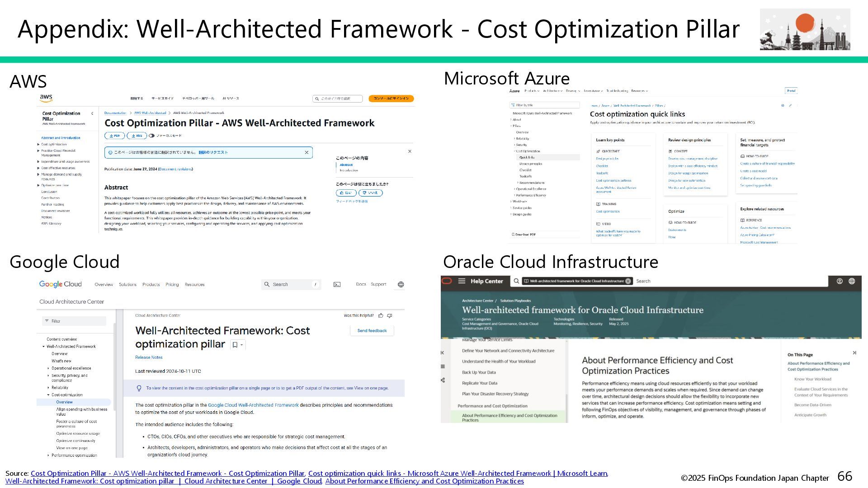Focus the Google Cloud sidebar Filter field

point(74,321)
